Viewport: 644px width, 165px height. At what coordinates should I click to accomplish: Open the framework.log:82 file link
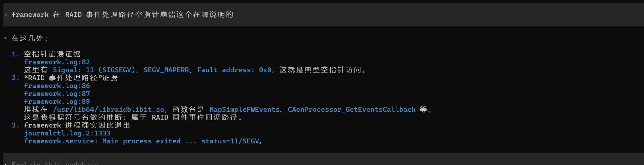click(57, 62)
